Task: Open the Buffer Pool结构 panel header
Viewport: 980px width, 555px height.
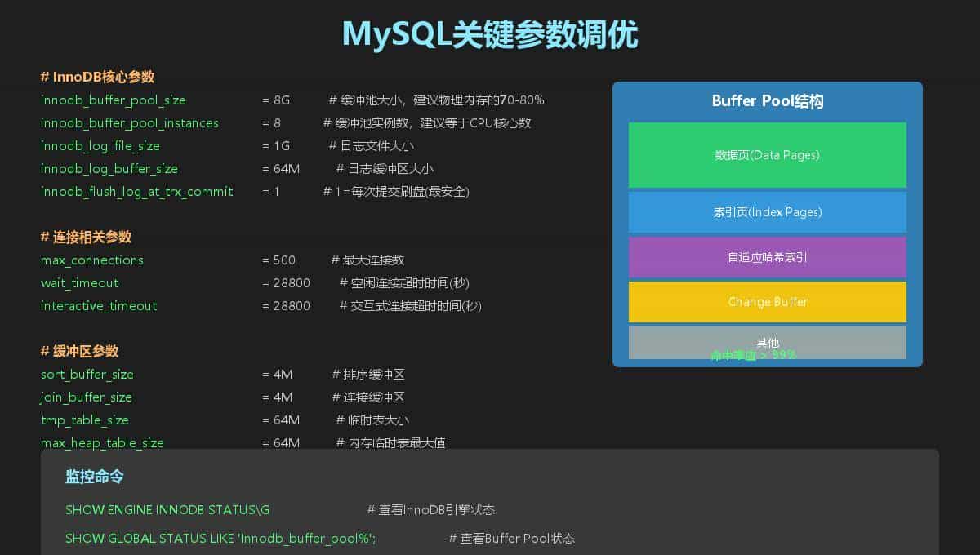Action: point(767,101)
